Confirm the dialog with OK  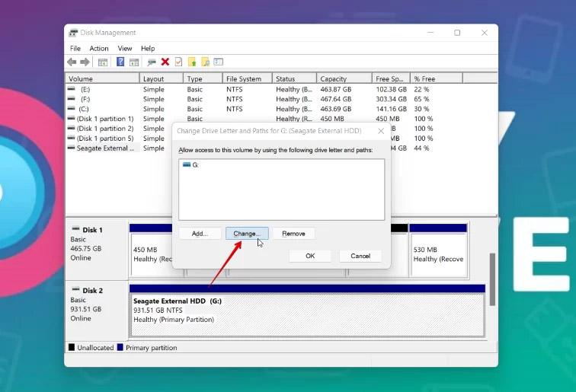coord(310,256)
